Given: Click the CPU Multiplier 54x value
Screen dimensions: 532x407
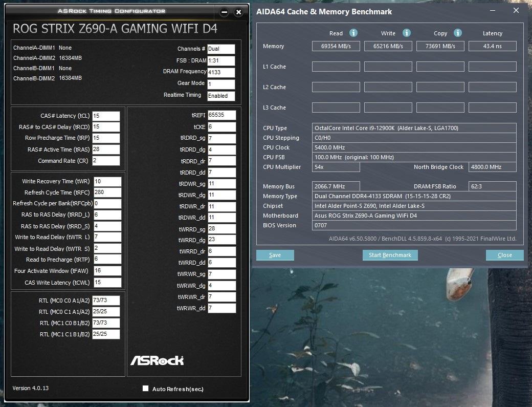Looking at the screenshot, I should (336, 167).
